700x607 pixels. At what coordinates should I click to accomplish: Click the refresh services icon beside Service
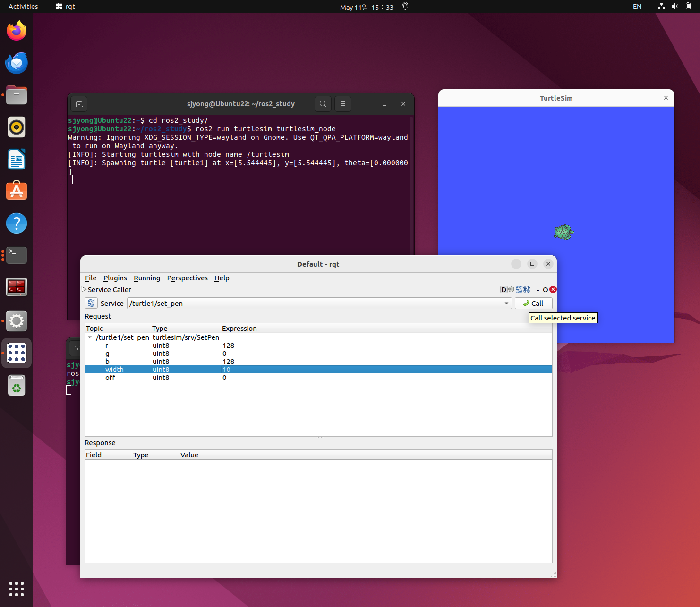(91, 303)
